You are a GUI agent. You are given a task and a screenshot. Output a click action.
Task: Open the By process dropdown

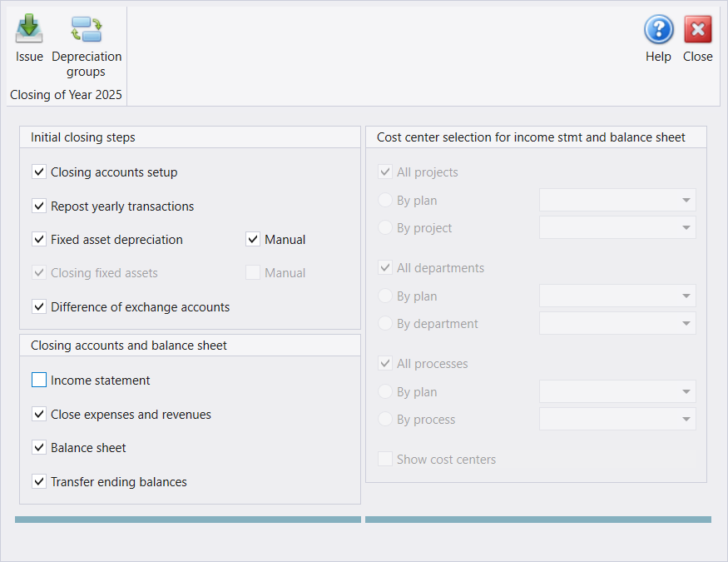(x=617, y=419)
